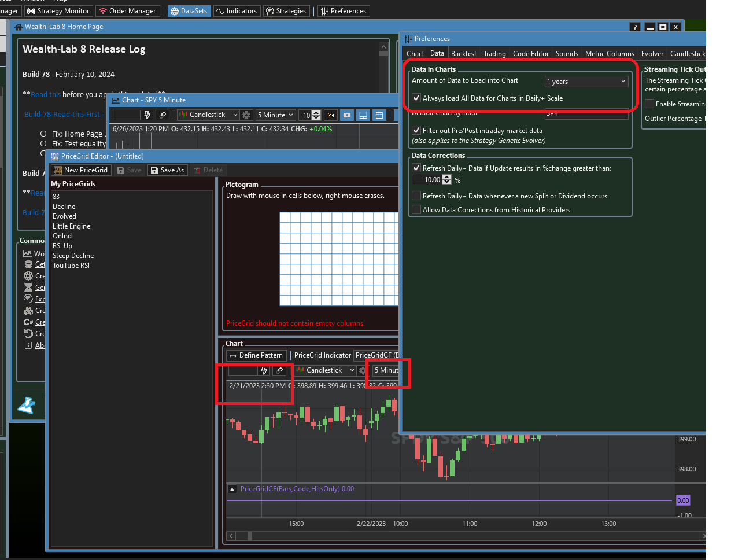731x560 pixels.
Task: Click the Default Chart Symbol field showing SPY
Action: (x=586, y=114)
